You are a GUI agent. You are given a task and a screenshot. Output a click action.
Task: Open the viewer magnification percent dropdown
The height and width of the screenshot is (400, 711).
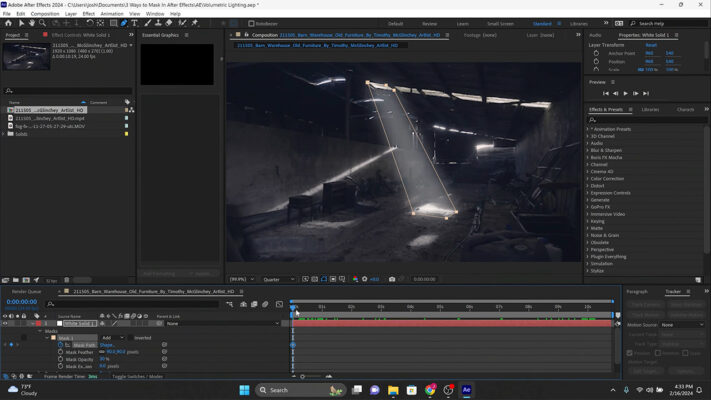click(x=242, y=279)
